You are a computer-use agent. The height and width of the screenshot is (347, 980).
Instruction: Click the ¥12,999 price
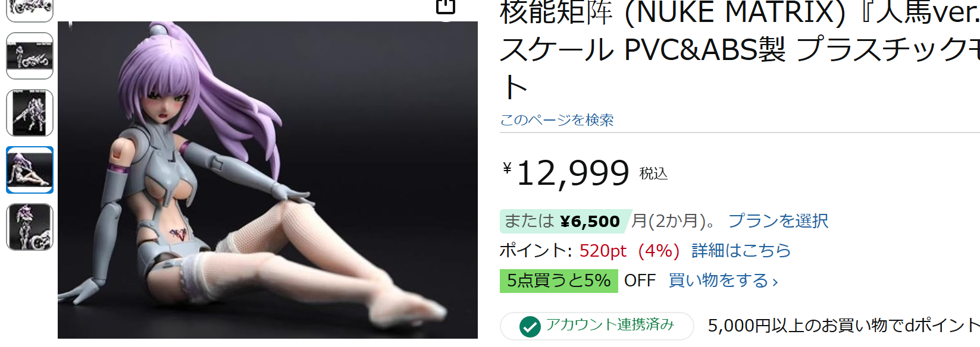coord(566,173)
